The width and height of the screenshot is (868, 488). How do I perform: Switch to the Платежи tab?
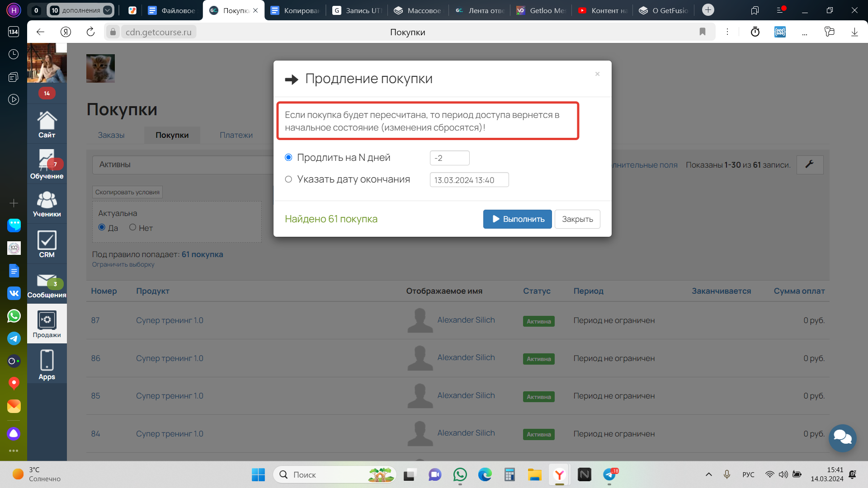(x=236, y=135)
